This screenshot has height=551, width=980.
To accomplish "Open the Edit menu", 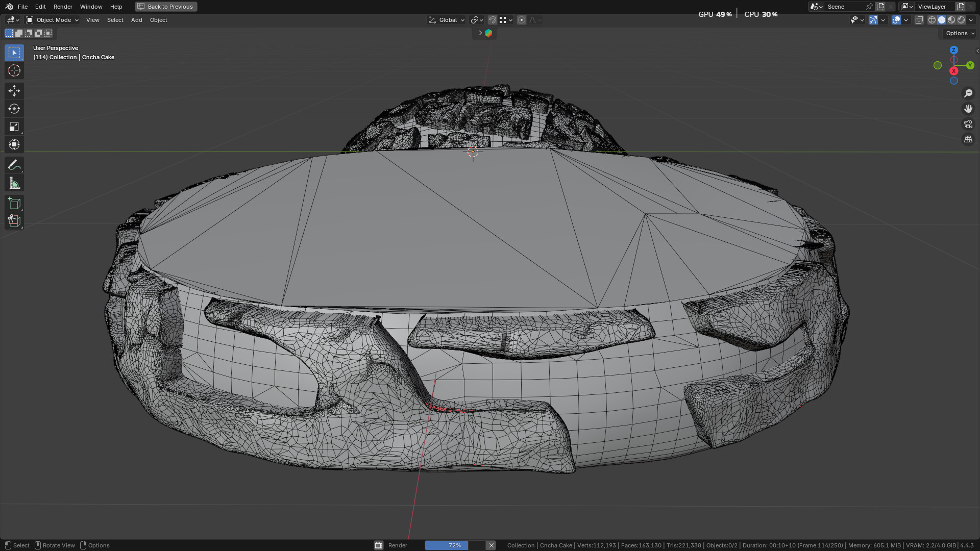I will (40, 7).
